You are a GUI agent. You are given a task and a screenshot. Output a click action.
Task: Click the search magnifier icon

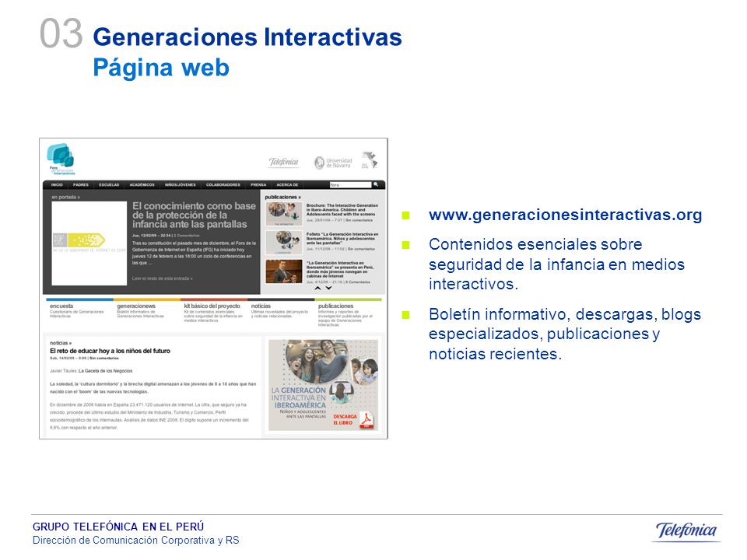point(376,184)
